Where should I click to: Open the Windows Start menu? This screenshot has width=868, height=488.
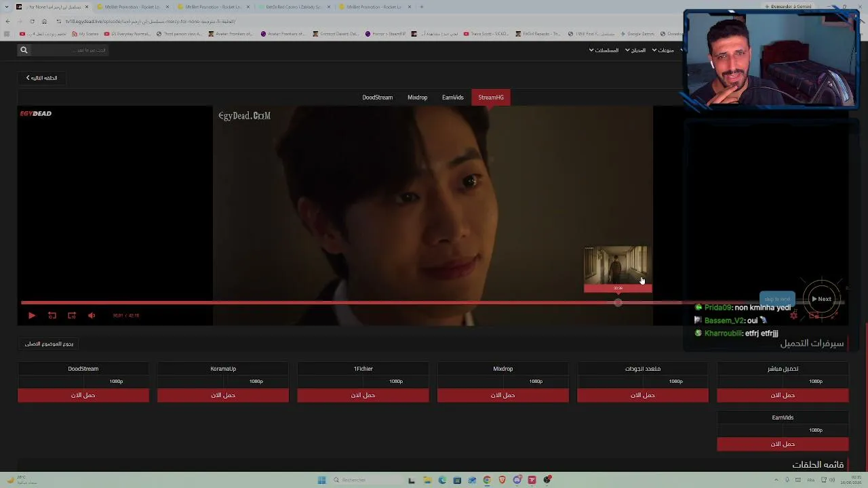tap(321, 480)
